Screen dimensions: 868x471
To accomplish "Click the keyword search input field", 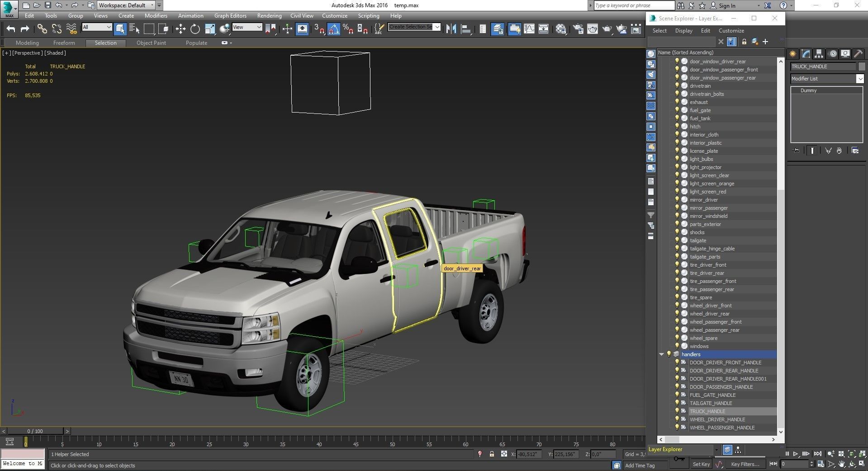I will pos(634,5).
